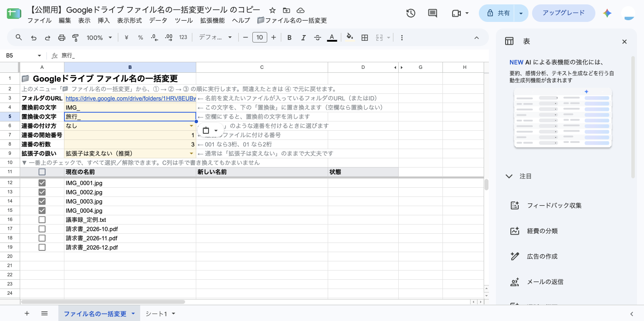Select 経費の分類 in the side panel
The image size is (644, 321).
542,231
